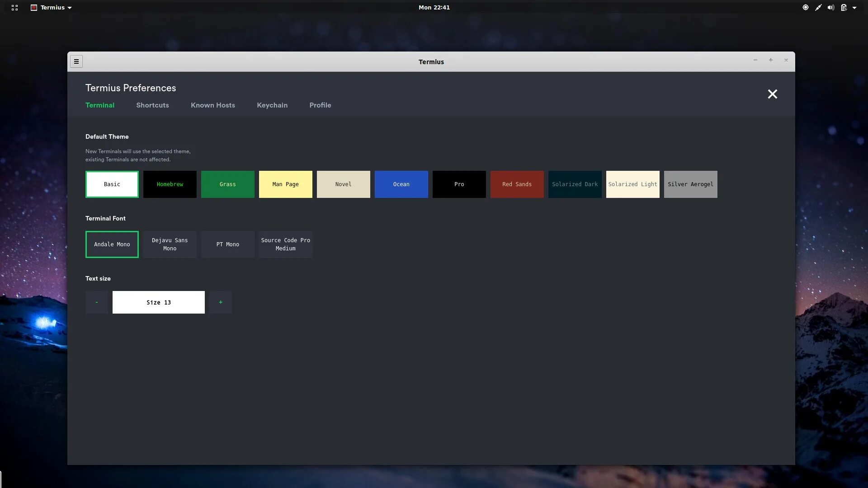Choose the Ocean theme
Image resolution: width=868 pixels, height=488 pixels.
pyautogui.click(x=401, y=184)
